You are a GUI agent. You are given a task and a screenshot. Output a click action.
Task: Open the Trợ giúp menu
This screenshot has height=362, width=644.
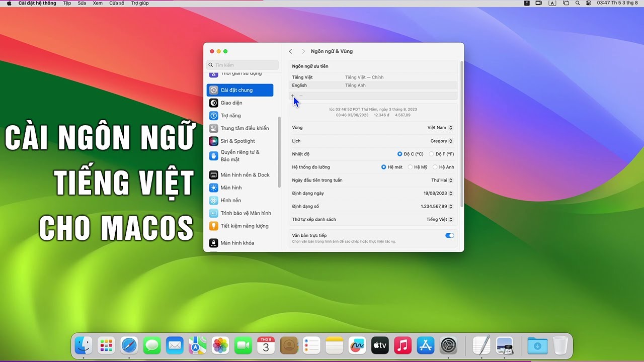click(x=139, y=3)
